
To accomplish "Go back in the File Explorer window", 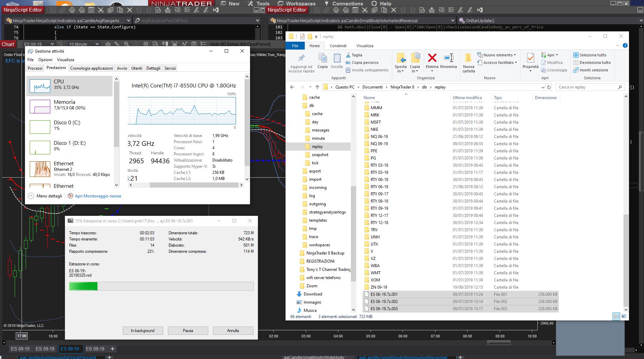I will [x=292, y=87].
